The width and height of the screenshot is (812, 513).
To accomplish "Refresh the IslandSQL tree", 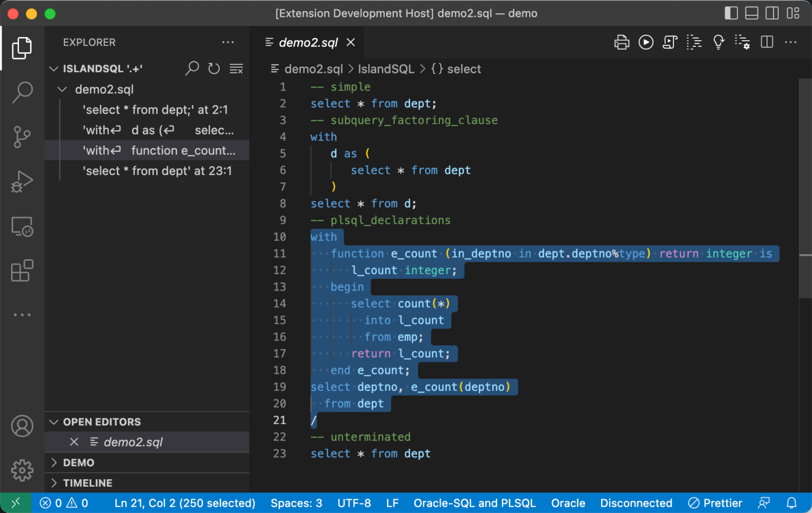I will 214,69.
